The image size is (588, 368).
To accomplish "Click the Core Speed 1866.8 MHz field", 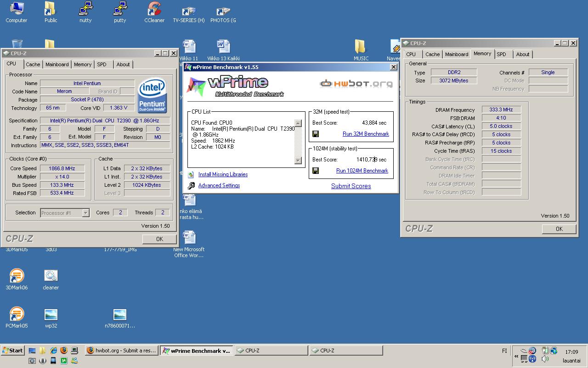I will click(62, 168).
